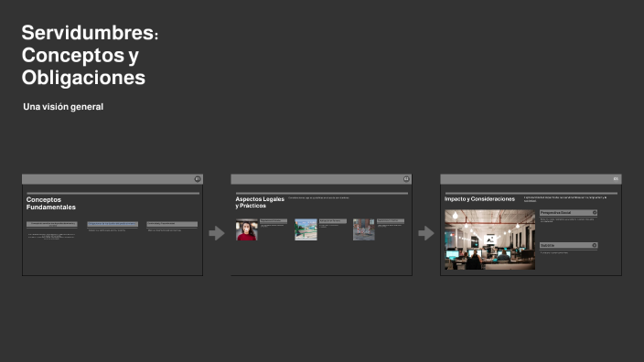Click description text beside Impacto y Consideraciones heading
Viewport: 644px width, 362px height.
pyautogui.click(x=565, y=199)
